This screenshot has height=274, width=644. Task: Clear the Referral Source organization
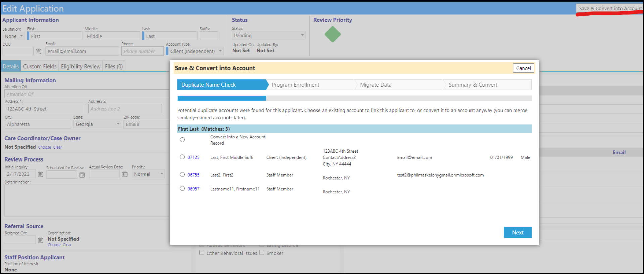tap(67, 245)
